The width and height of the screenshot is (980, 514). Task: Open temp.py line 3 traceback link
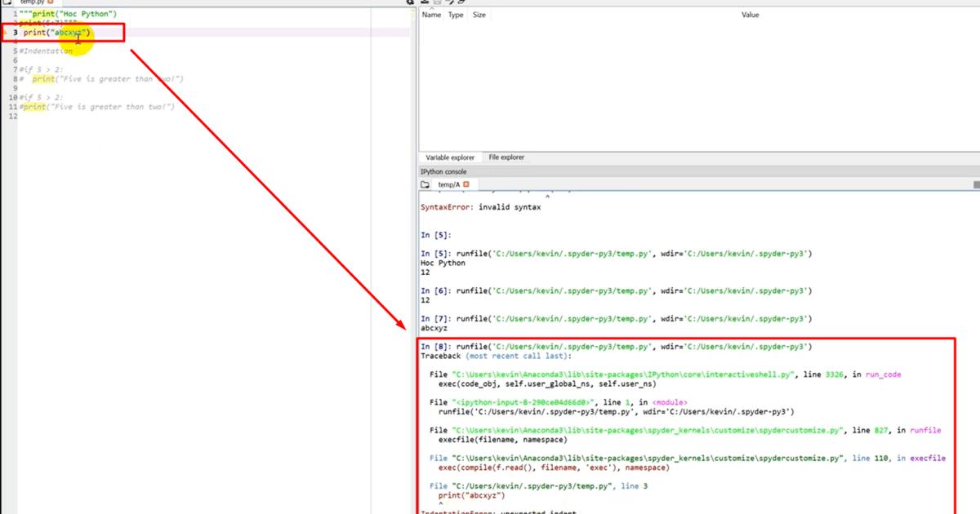[x=532, y=486]
